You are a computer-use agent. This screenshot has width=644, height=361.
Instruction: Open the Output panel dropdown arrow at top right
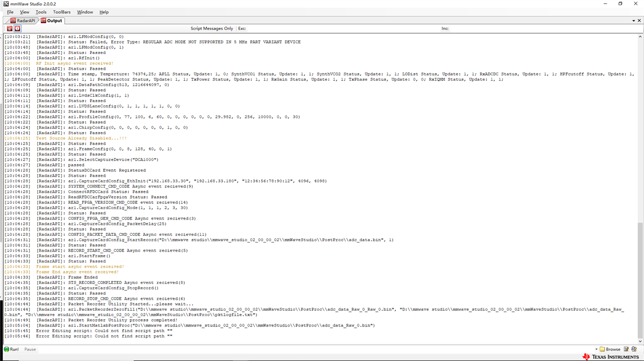tap(633, 21)
